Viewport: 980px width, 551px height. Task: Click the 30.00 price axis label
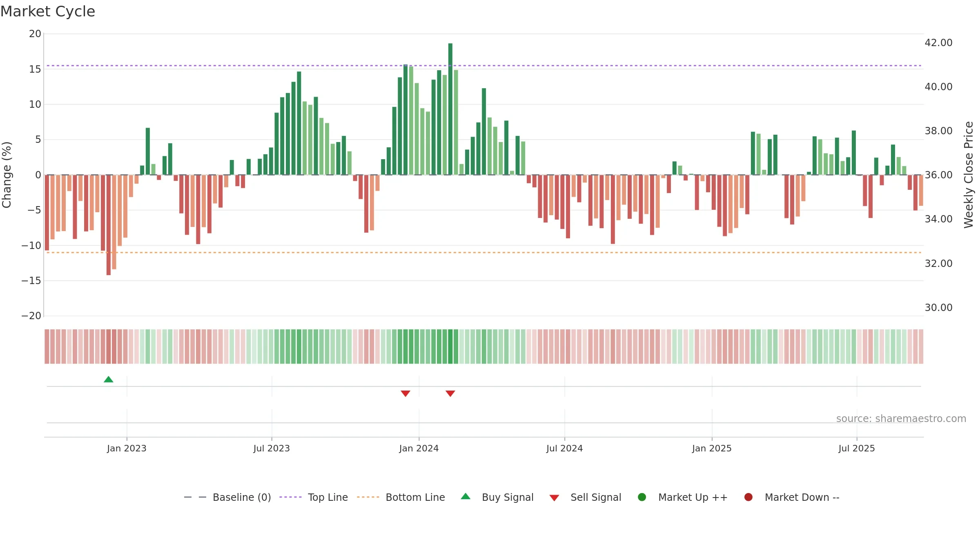pos(938,308)
